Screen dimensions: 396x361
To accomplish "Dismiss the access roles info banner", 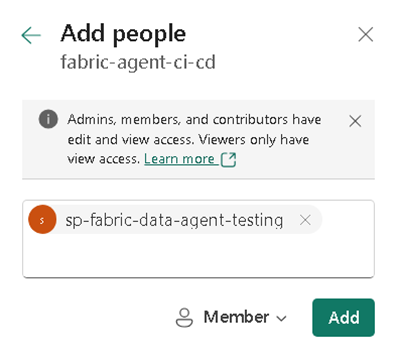I will 355,121.
